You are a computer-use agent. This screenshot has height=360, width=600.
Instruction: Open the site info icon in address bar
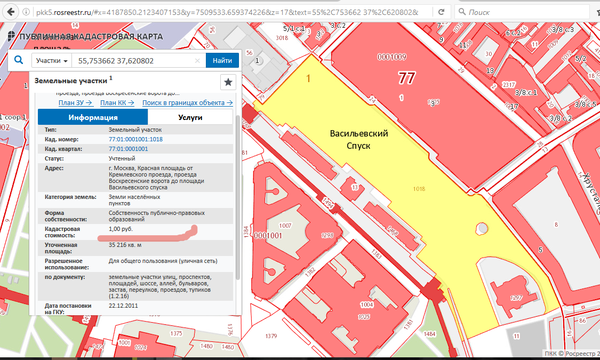point(26,12)
